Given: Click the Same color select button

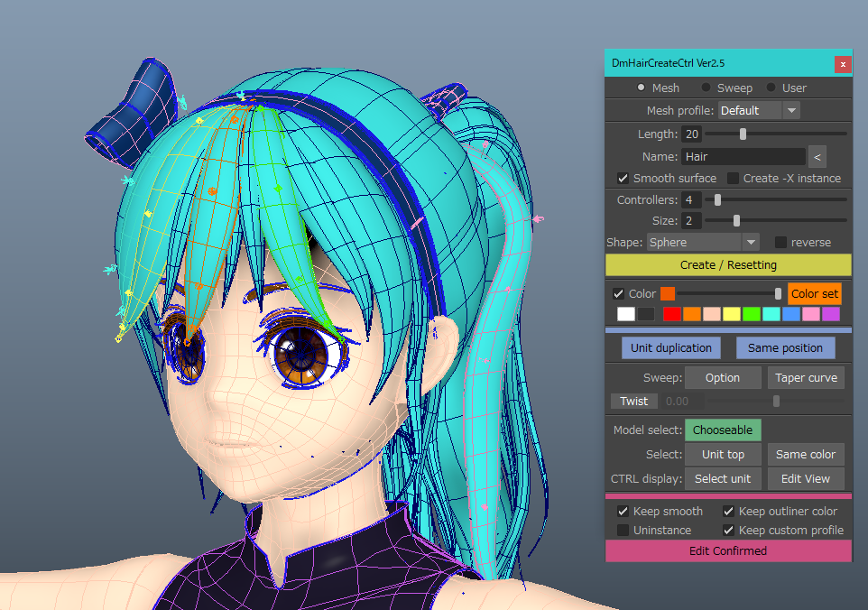Looking at the screenshot, I should click(806, 455).
